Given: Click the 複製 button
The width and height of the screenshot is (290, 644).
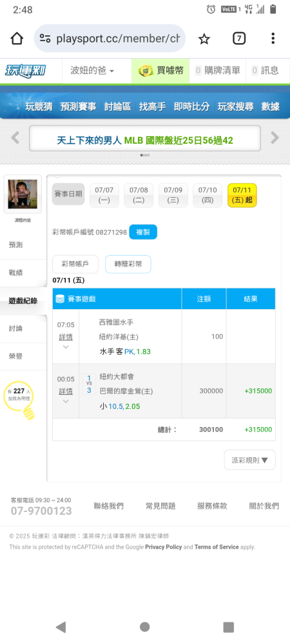Looking at the screenshot, I should click(143, 232).
